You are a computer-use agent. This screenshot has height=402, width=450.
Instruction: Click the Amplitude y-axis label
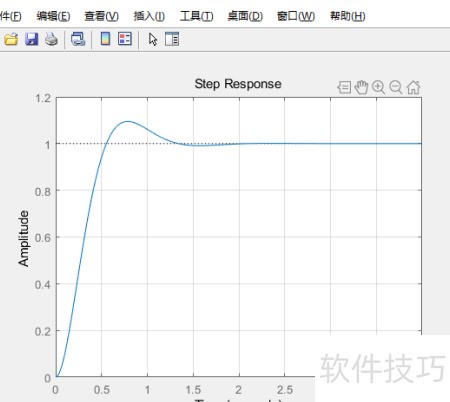tap(24, 238)
